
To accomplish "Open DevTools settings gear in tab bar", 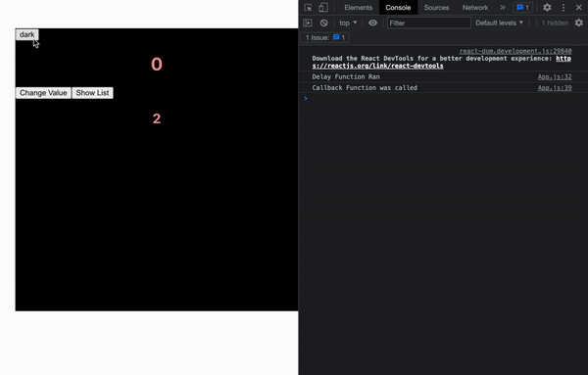I will (547, 8).
